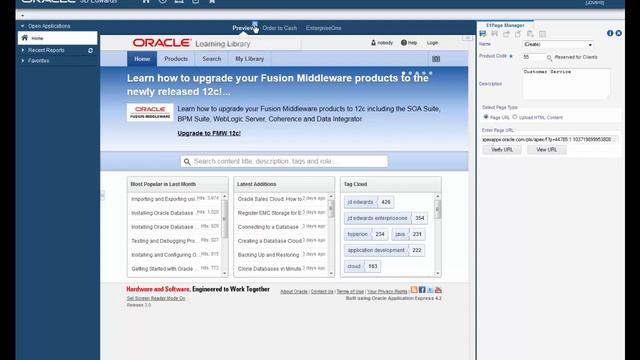Click Most Popular list scrollbar thumb
The height and width of the screenshot is (360, 640).
click(x=224, y=218)
